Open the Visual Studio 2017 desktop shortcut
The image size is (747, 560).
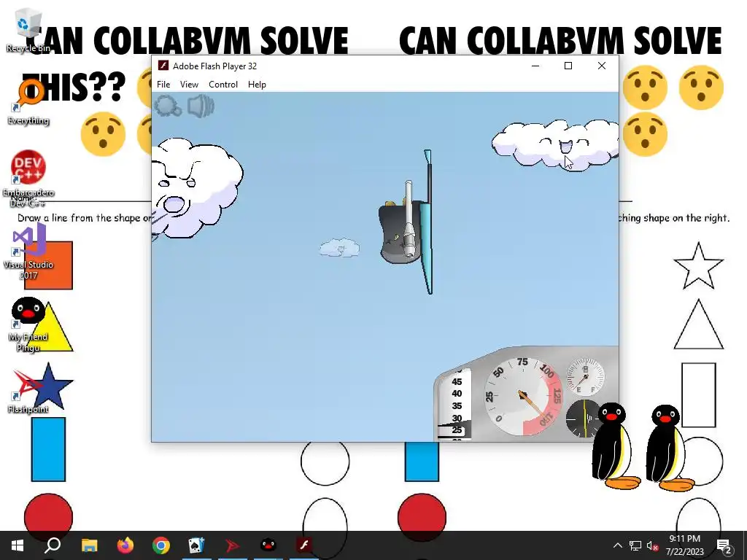click(x=28, y=252)
